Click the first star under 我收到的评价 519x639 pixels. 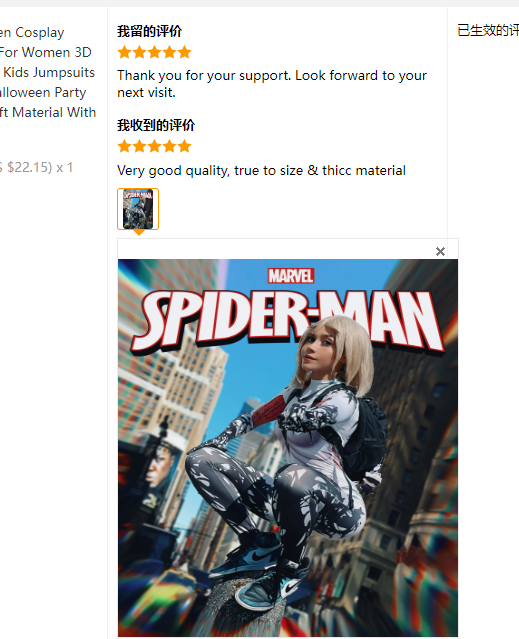click(124, 146)
